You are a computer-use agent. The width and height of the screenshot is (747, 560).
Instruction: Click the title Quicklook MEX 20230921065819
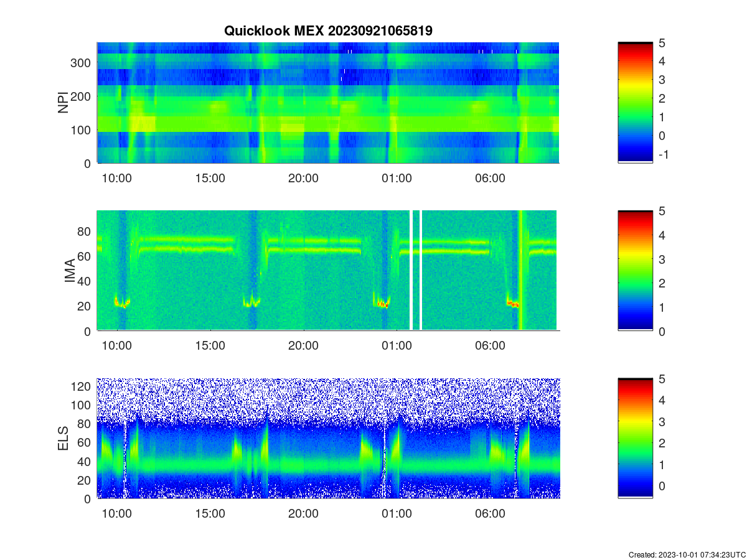[328, 30]
